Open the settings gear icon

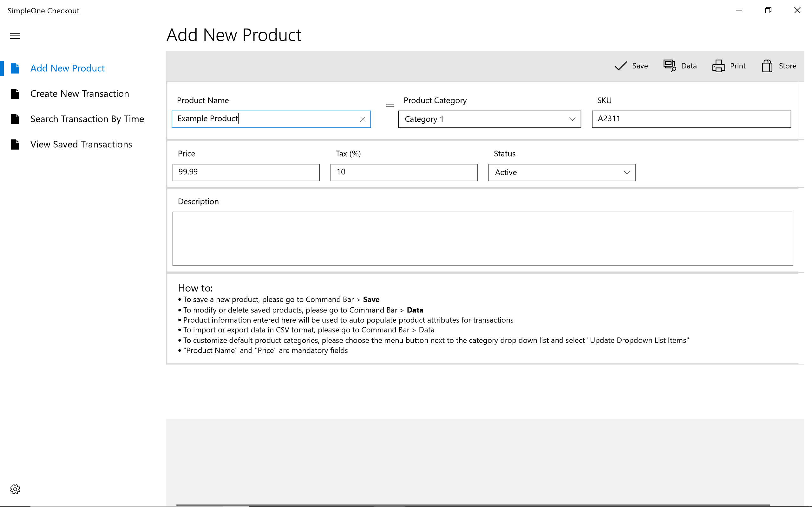tap(15, 489)
